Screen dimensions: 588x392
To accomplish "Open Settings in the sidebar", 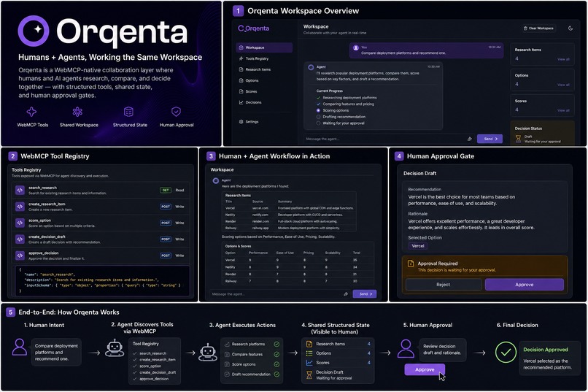I will coord(264,122).
